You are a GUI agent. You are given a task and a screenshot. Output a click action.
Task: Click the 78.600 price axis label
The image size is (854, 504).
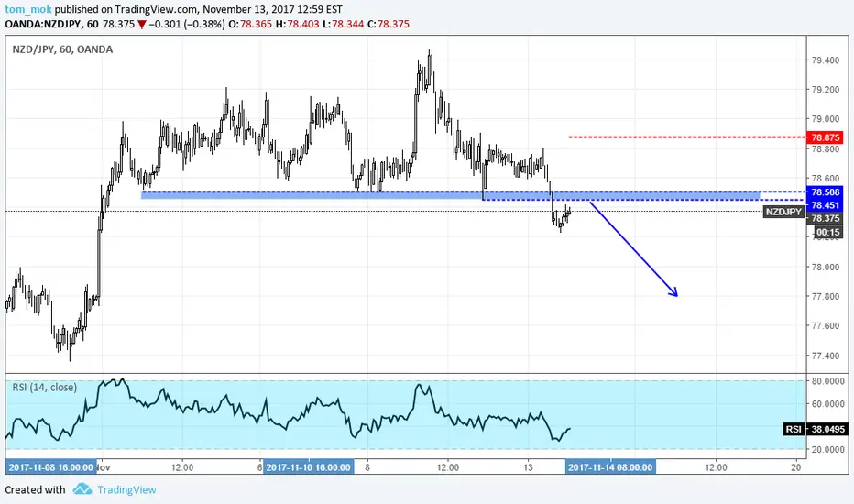[x=825, y=179]
